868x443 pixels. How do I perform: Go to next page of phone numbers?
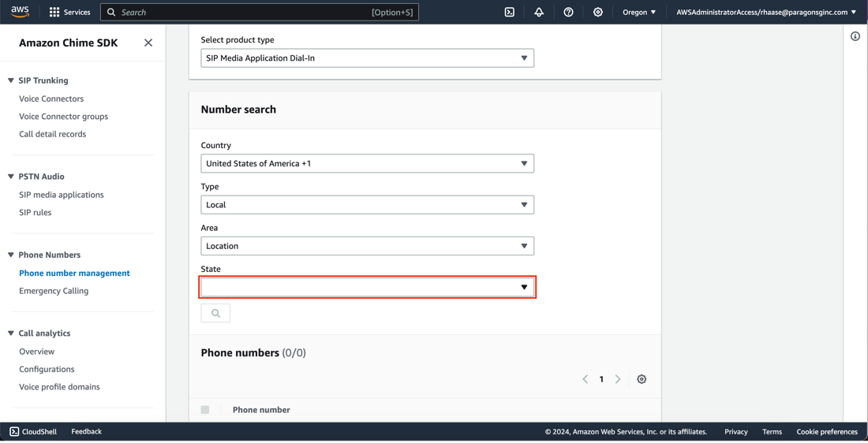pos(618,379)
